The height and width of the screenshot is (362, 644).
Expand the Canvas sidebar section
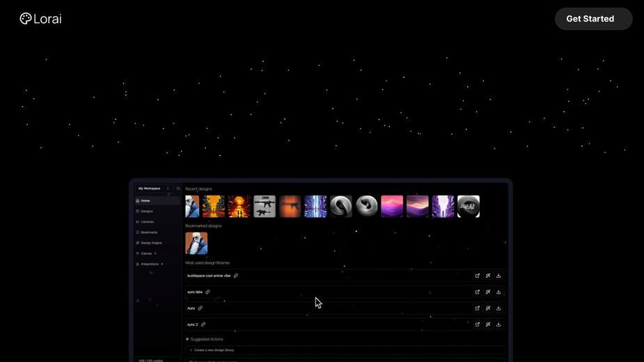[157, 253]
